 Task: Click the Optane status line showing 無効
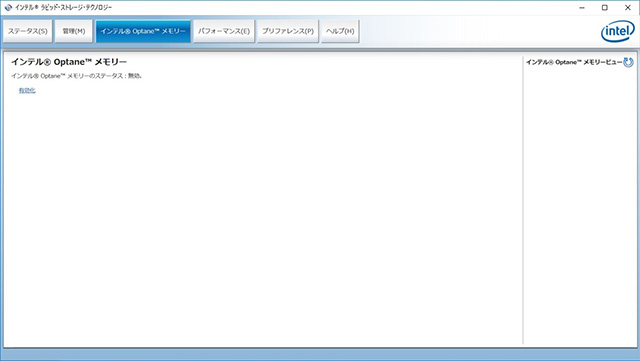pos(76,76)
